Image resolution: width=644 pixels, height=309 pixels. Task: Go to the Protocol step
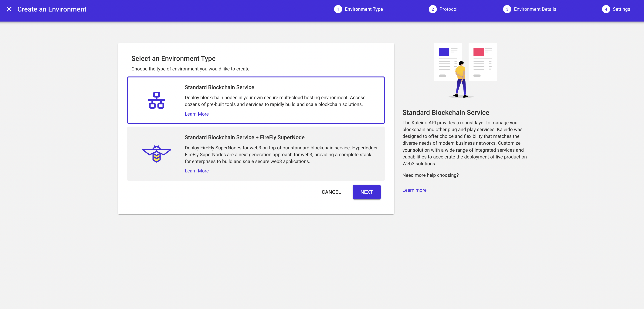448,9
